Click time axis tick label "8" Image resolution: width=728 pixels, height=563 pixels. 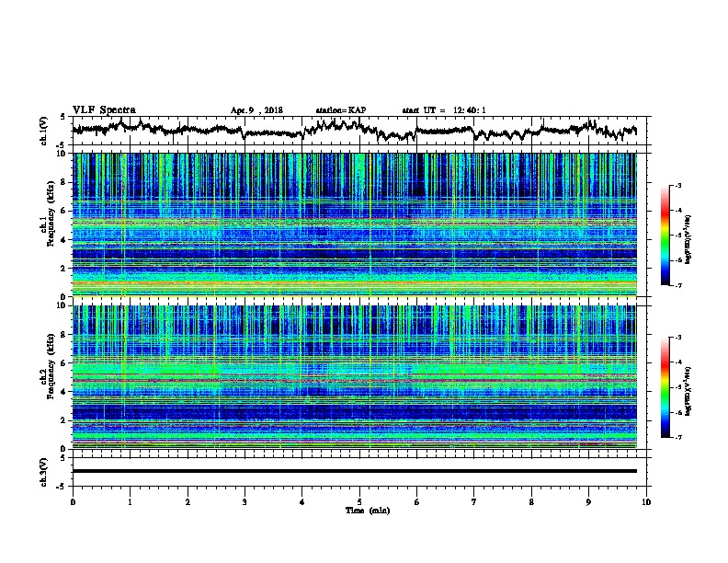point(531,502)
